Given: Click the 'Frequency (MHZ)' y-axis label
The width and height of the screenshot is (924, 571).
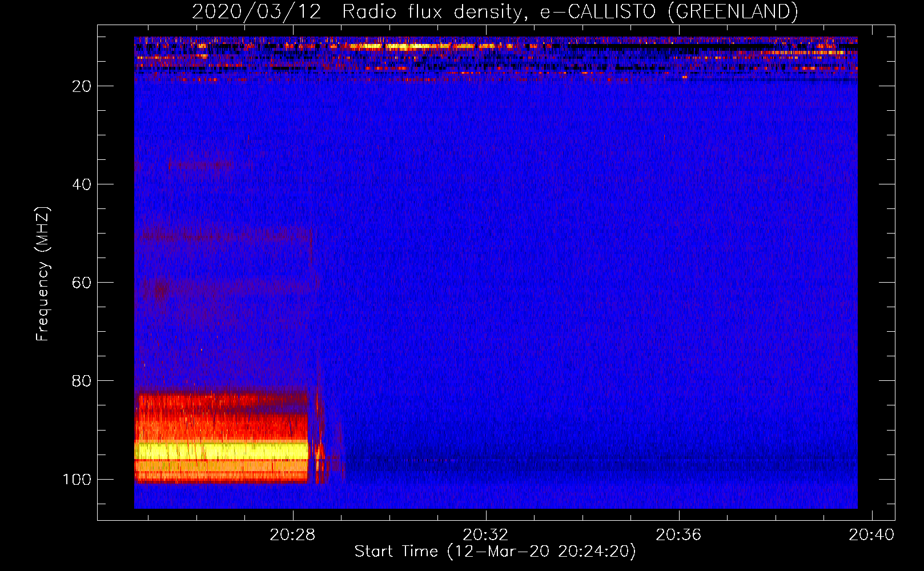Looking at the screenshot, I should pos(43,274).
